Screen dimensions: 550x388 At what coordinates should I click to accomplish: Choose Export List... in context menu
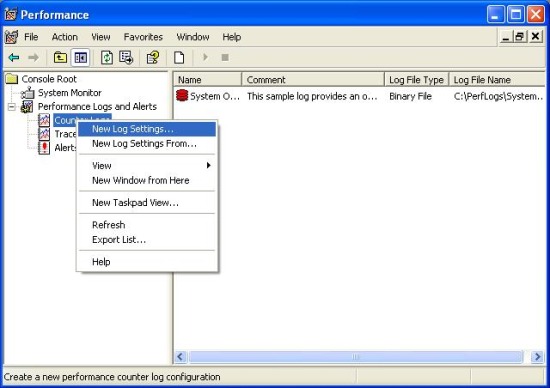(x=147, y=240)
